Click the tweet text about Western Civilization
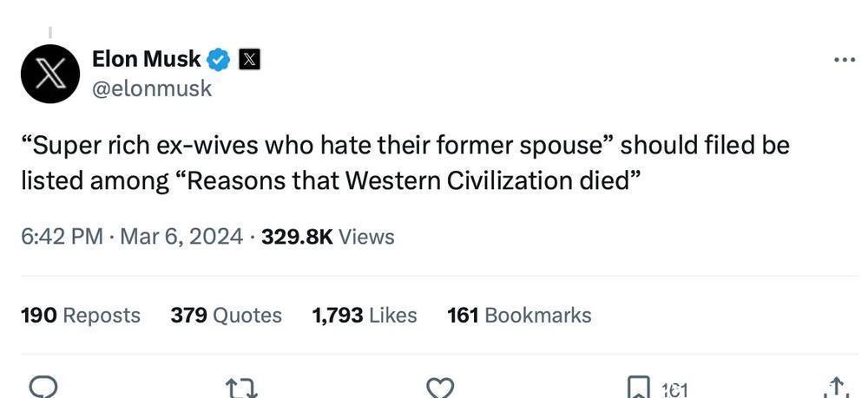Screen dimensions: 868x398 pos(404,163)
